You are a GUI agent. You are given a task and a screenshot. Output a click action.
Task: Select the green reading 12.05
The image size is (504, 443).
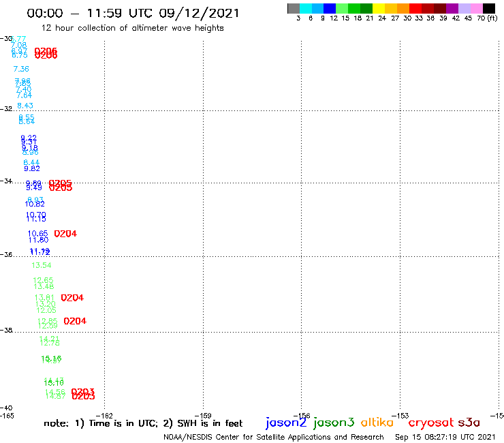(x=46, y=310)
